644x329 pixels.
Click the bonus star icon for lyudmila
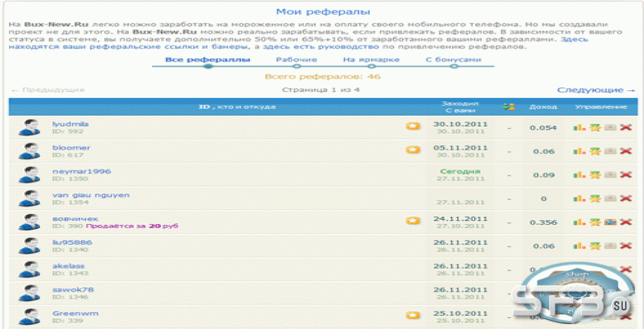[x=595, y=127]
